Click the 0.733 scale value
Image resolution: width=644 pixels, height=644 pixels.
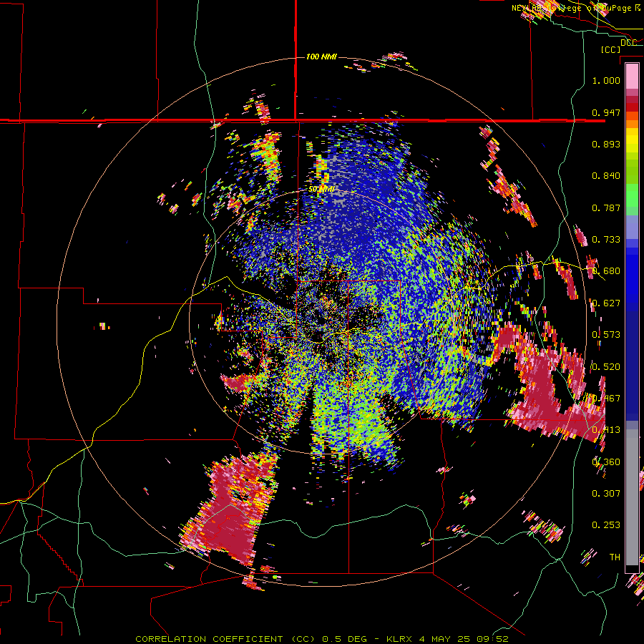[606, 240]
